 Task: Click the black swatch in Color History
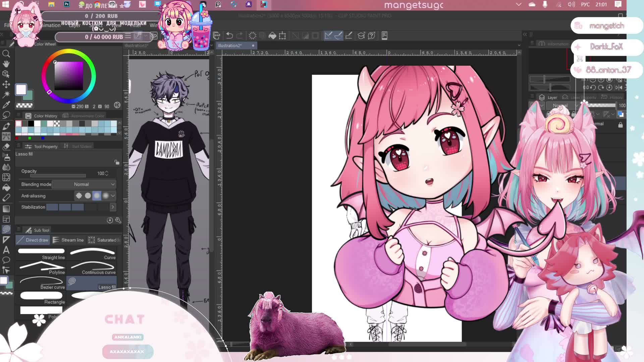click(31, 124)
